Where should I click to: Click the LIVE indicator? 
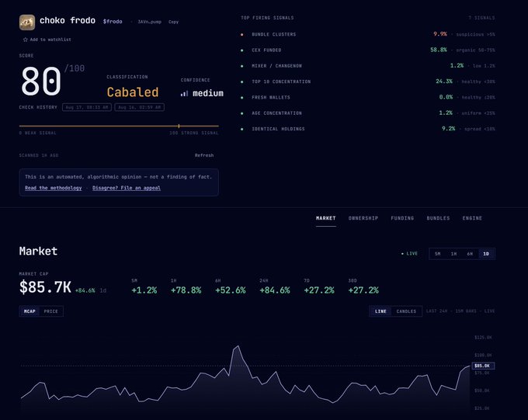coord(409,254)
